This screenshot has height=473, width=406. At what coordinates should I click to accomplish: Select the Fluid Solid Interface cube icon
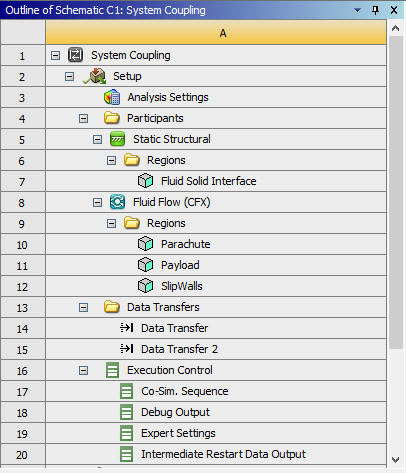[145, 181]
